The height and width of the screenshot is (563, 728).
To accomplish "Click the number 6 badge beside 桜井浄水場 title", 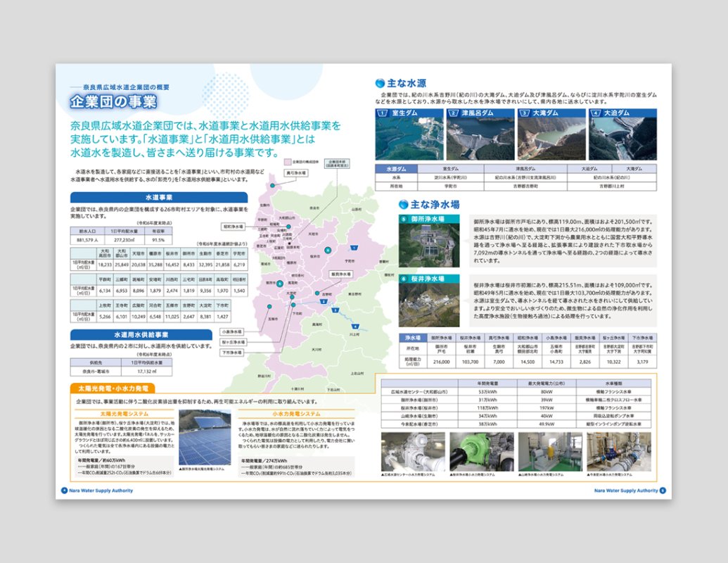I will [404, 279].
